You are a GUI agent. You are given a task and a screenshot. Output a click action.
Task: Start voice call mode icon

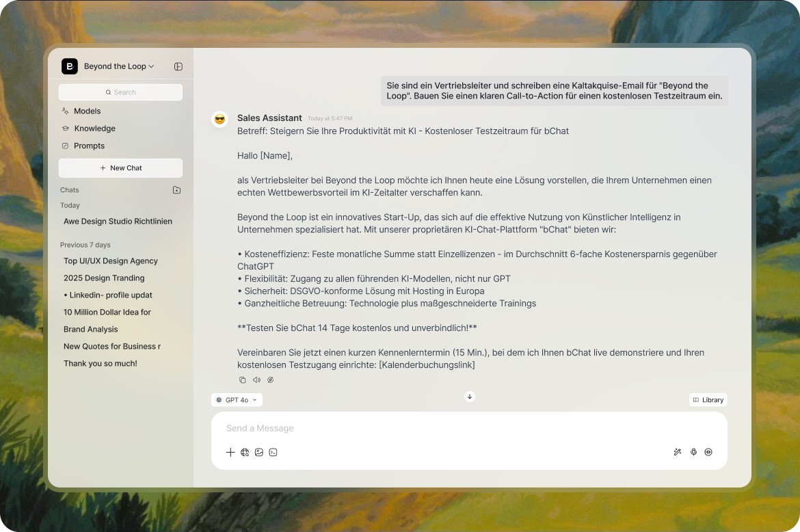coord(708,452)
